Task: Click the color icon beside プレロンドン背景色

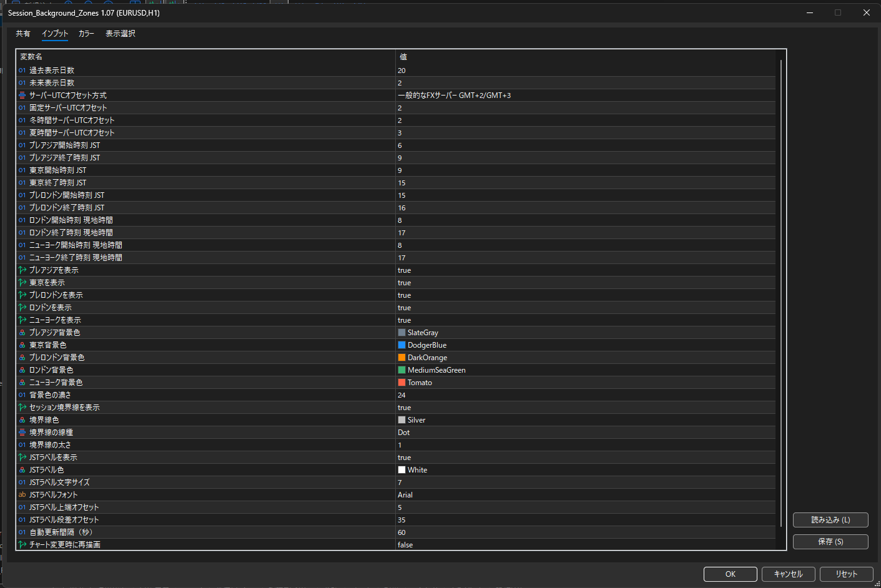Action: 22,358
